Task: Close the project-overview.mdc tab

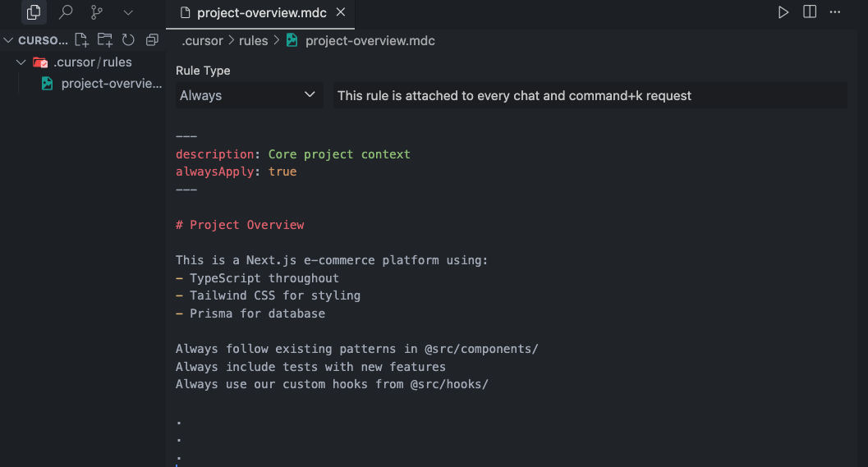Action: (x=341, y=12)
